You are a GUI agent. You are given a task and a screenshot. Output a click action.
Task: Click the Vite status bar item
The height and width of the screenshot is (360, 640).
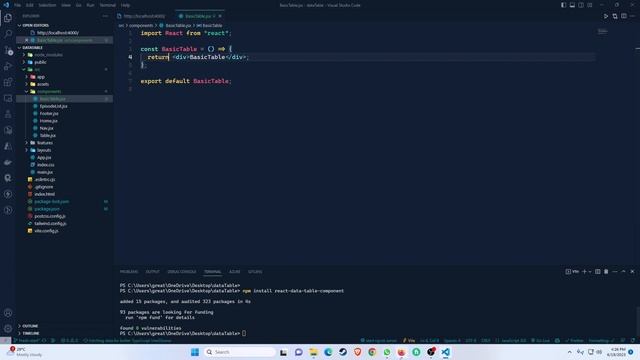tap(409, 340)
